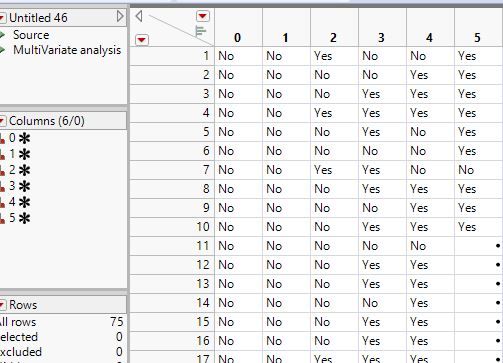Run the MultiVariate analysis script arrow

pyautogui.click(x=2, y=50)
